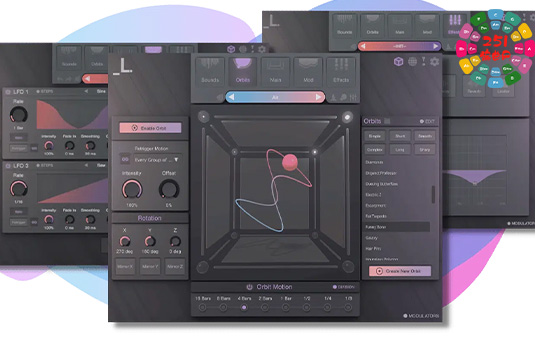The height and width of the screenshot is (363, 535).
Task: Go to previous preset with the left arrow on the Air bar
Action: 231,97
